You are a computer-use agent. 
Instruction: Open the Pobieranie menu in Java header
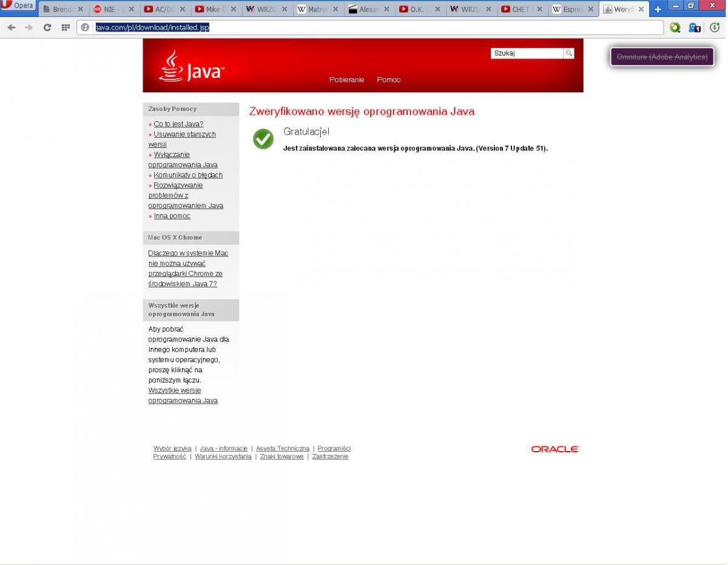tap(347, 80)
